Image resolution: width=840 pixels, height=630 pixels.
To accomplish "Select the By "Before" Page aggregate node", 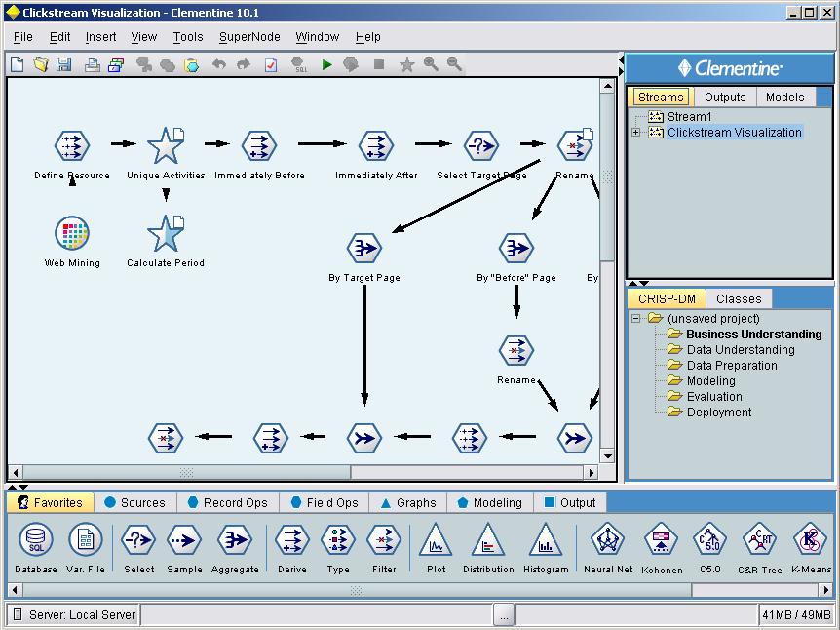I will [x=516, y=248].
